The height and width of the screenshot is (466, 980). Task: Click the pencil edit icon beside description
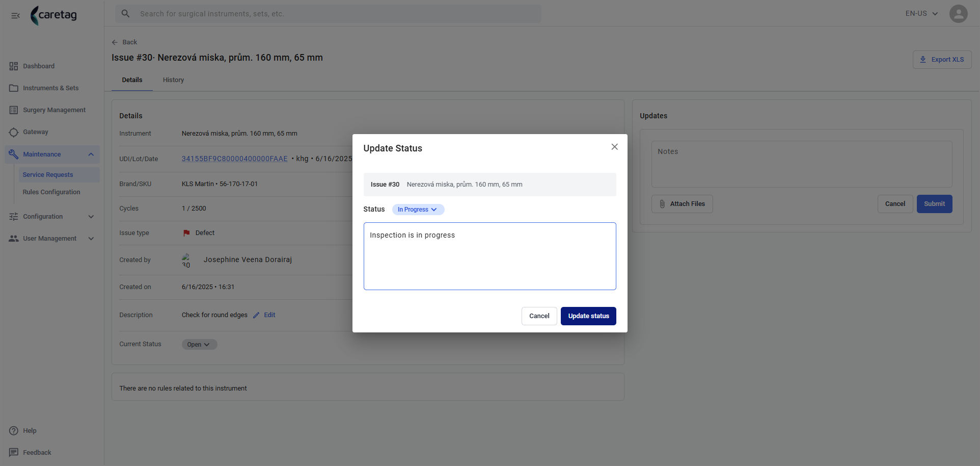256,315
